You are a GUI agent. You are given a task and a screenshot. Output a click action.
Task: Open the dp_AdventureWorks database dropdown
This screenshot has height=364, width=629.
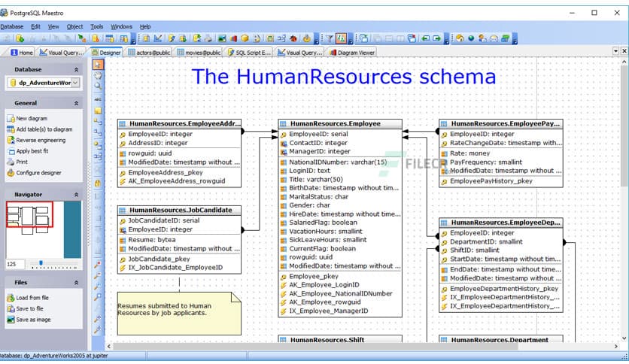(75, 83)
